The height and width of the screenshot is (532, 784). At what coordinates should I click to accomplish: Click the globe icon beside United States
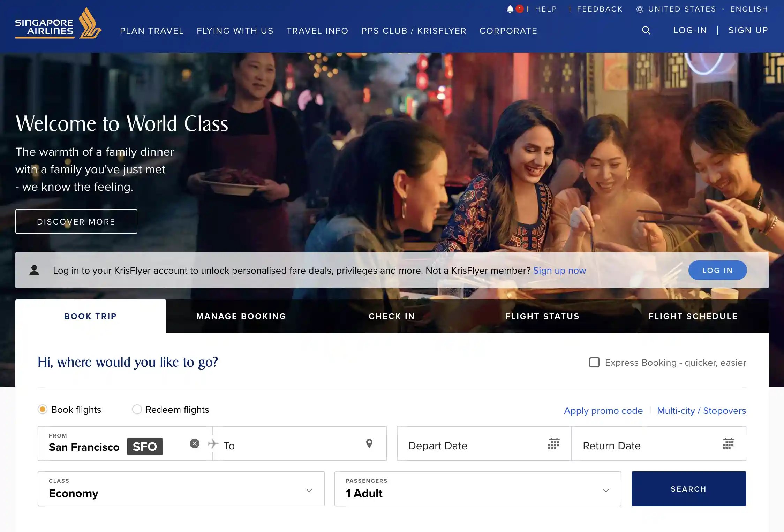pyautogui.click(x=640, y=9)
